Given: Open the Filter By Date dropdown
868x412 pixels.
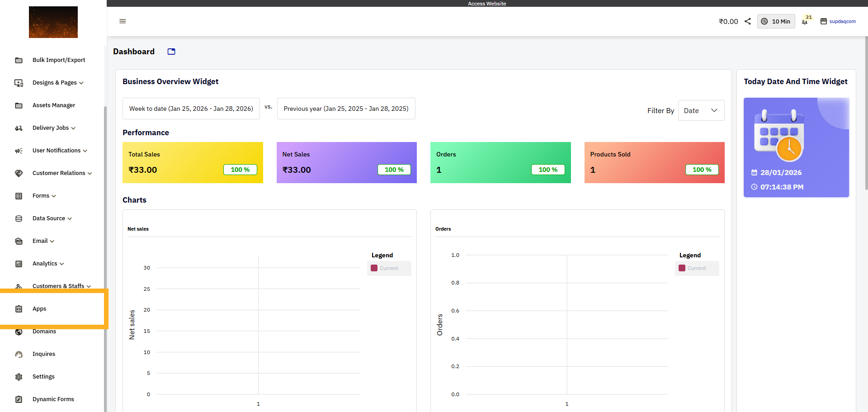Looking at the screenshot, I should tap(701, 110).
